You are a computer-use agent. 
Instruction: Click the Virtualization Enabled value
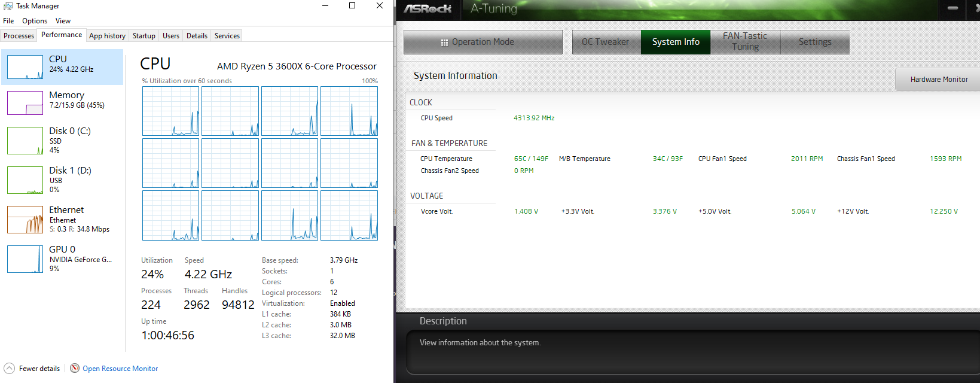coord(343,303)
